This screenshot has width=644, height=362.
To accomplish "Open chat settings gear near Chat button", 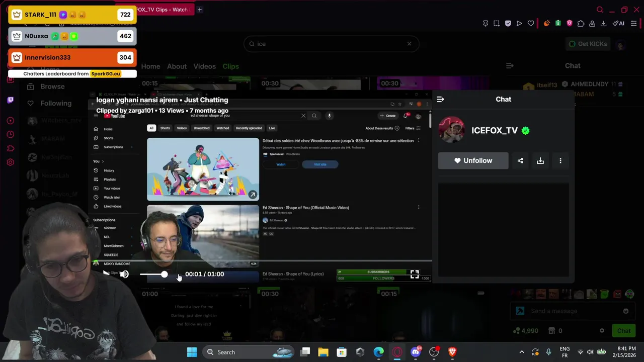I will click(x=602, y=331).
